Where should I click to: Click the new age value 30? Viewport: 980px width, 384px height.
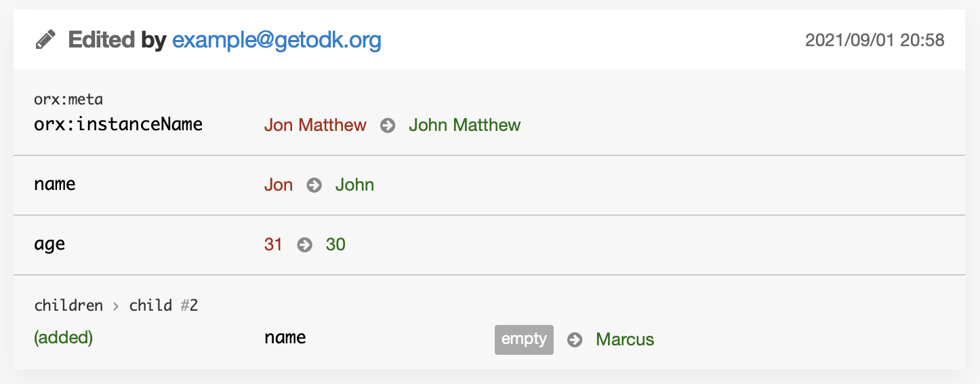pyautogui.click(x=335, y=245)
